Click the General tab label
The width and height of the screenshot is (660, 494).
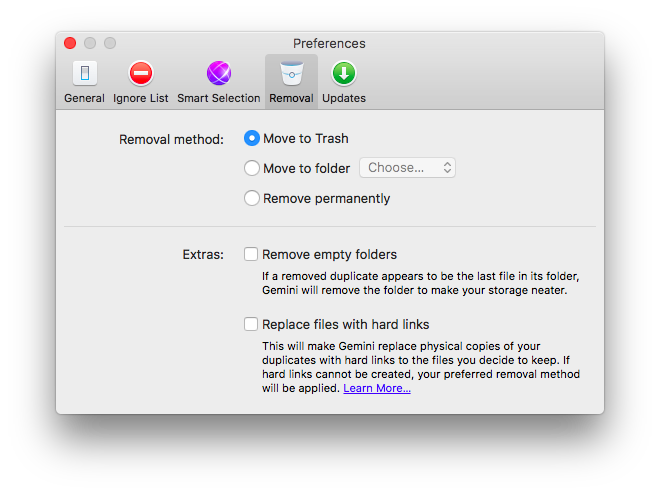coord(84,98)
